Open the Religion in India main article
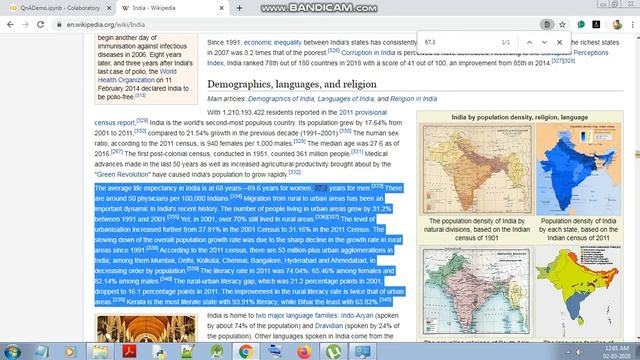The height and width of the screenshot is (360, 640). (x=413, y=99)
